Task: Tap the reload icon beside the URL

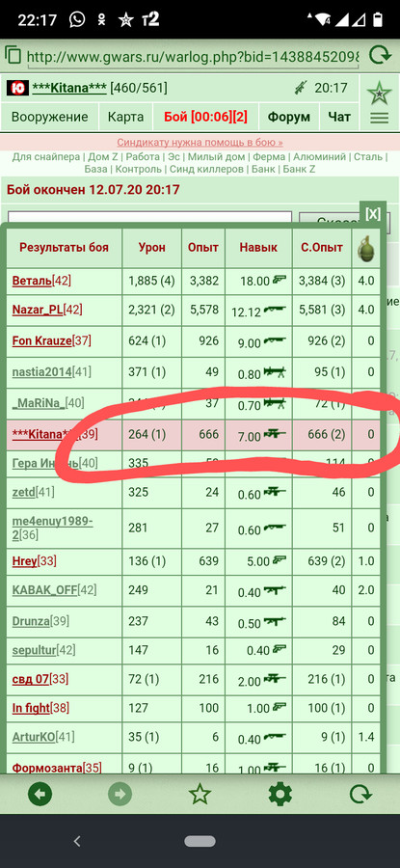Action: point(380,55)
